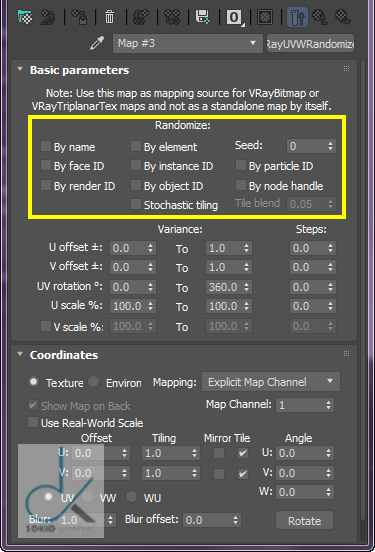
Task: Click the VRayUVWRandomizer map type button
Action: tap(310, 44)
